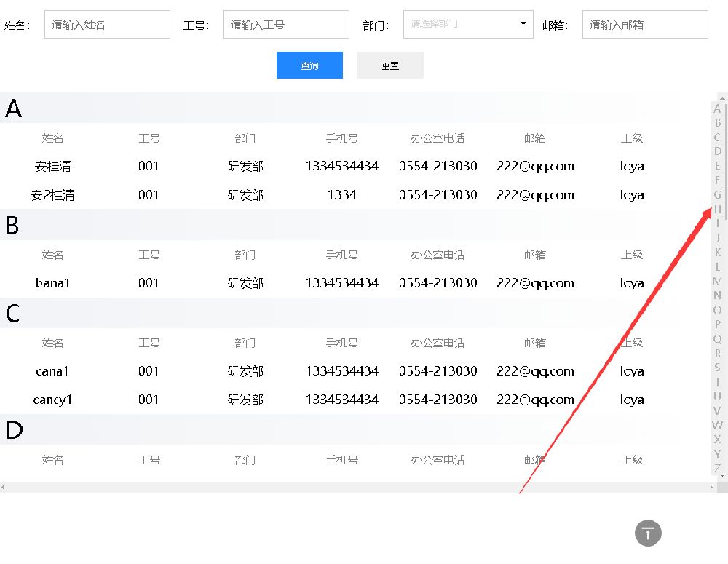Jump to letter W in the alphabet index
728x564 pixels.
[717, 423]
